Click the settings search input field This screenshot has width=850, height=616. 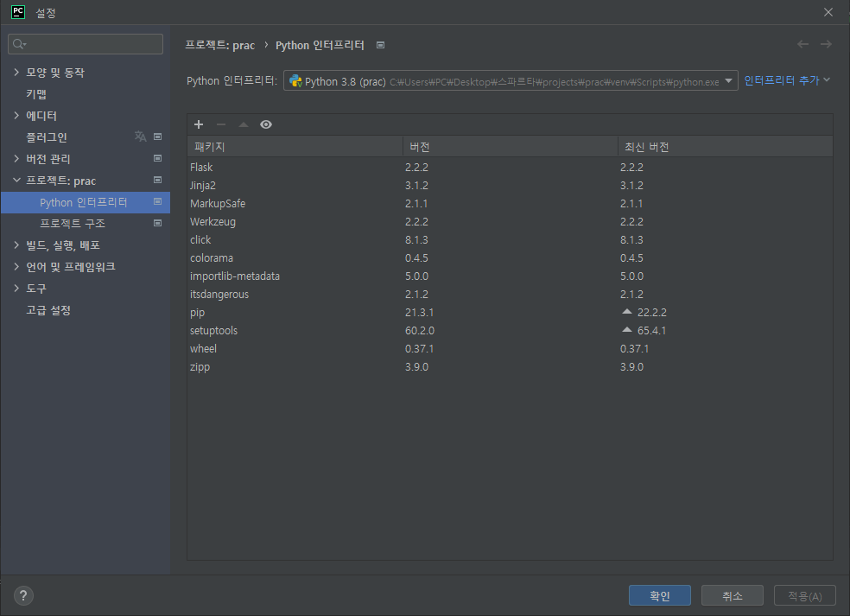[x=86, y=44]
